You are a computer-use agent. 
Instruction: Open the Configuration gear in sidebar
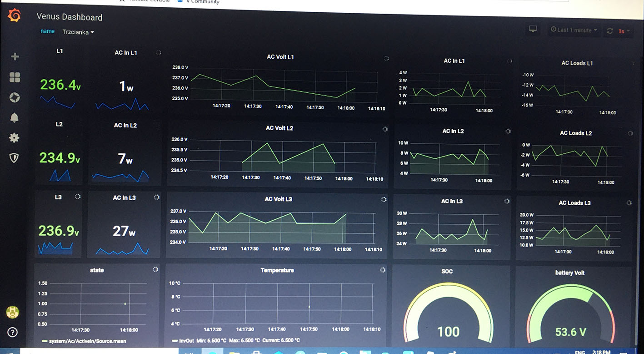click(x=15, y=137)
